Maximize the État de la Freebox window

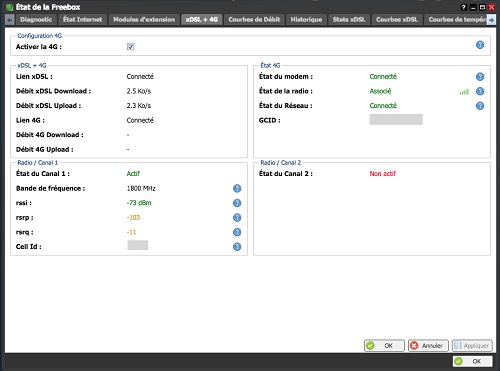click(x=482, y=7)
